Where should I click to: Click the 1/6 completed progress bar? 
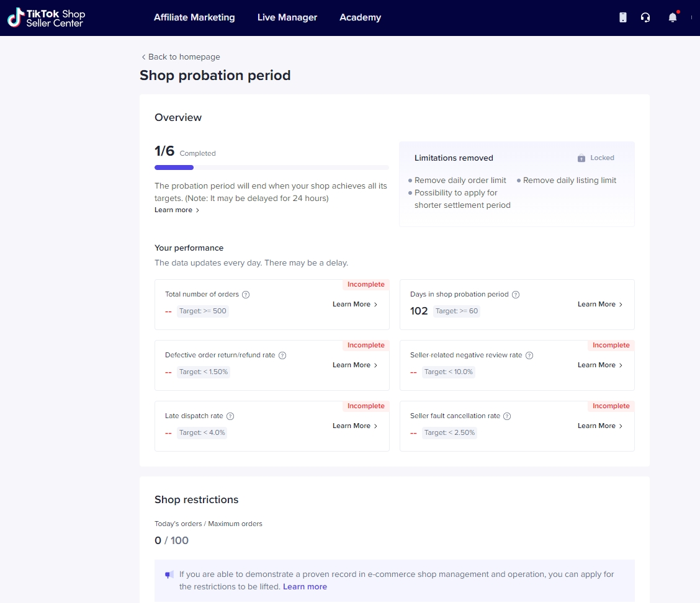(271, 167)
